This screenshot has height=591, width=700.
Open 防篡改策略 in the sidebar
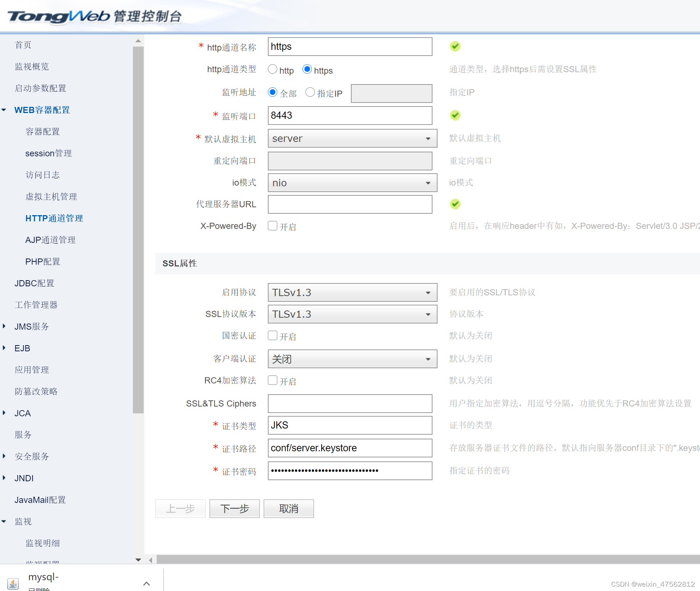(x=36, y=391)
